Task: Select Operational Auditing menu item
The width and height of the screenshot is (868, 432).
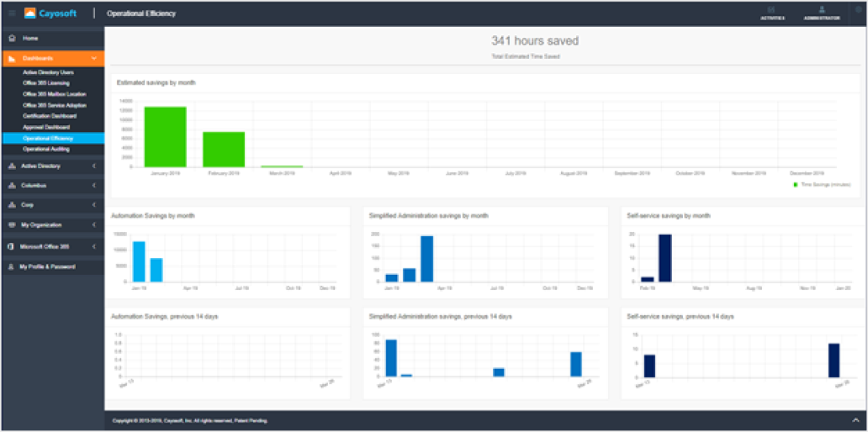Action: [46, 149]
